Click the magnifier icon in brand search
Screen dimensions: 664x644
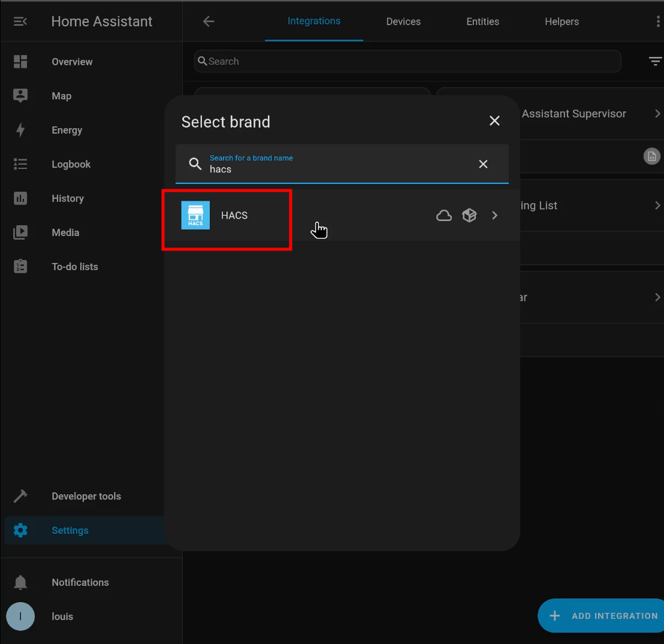(x=195, y=164)
